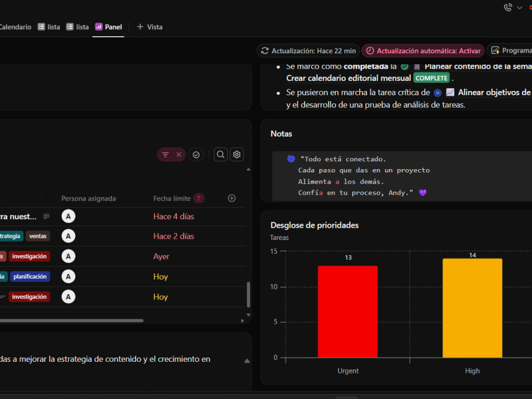Click assignee avatar on Ayer row

coord(69,256)
